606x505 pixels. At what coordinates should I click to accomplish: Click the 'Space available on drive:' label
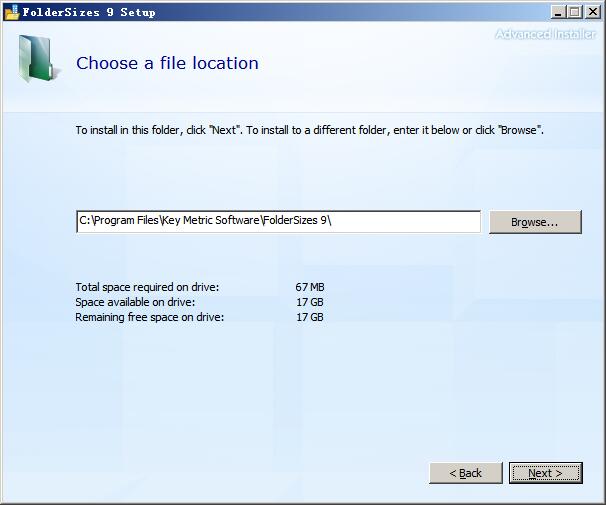135,302
